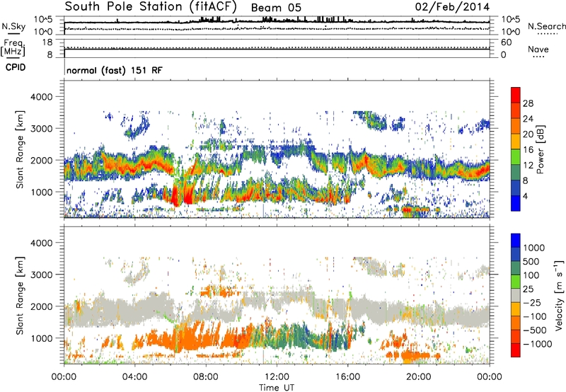
Task: Select the "08:00" time tick label
Action: (x=206, y=377)
